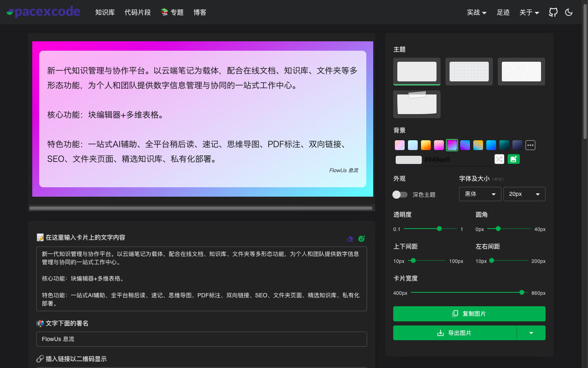Click the moon icon to switch site theme
The height and width of the screenshot is (368, 588).
(569, 12)
